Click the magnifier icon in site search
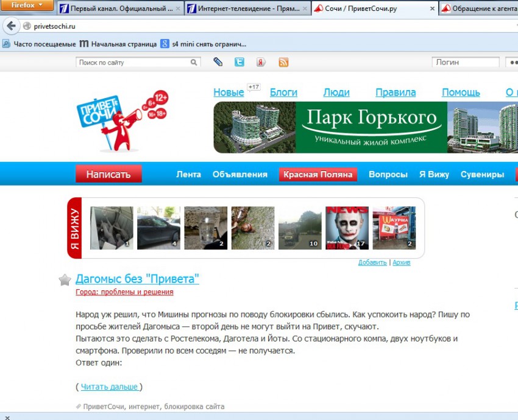The width and height of the screenshot is (518, 420). (x=194, y=62)
